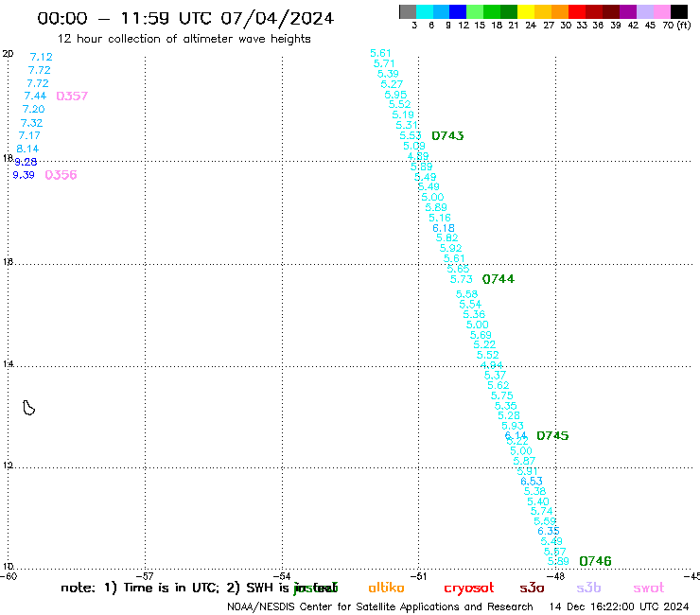
Task: Click wave height value '5.09'
Action: (414, 146)
